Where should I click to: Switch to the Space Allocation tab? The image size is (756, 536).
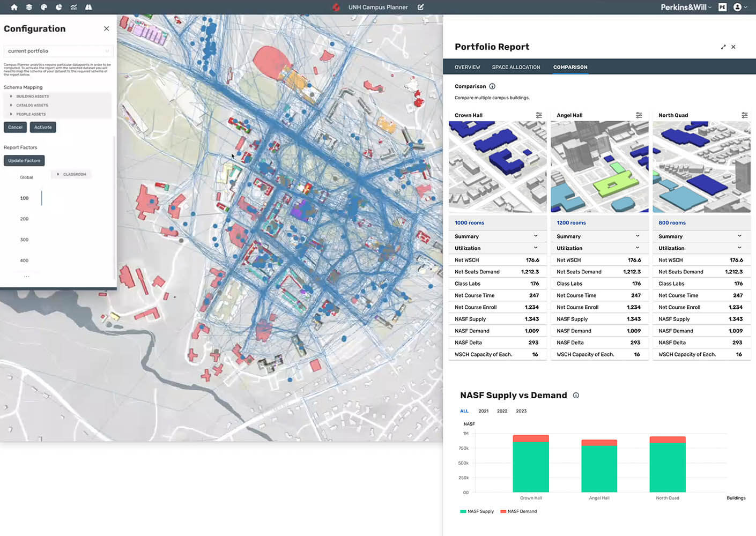[x=516, y=67]
